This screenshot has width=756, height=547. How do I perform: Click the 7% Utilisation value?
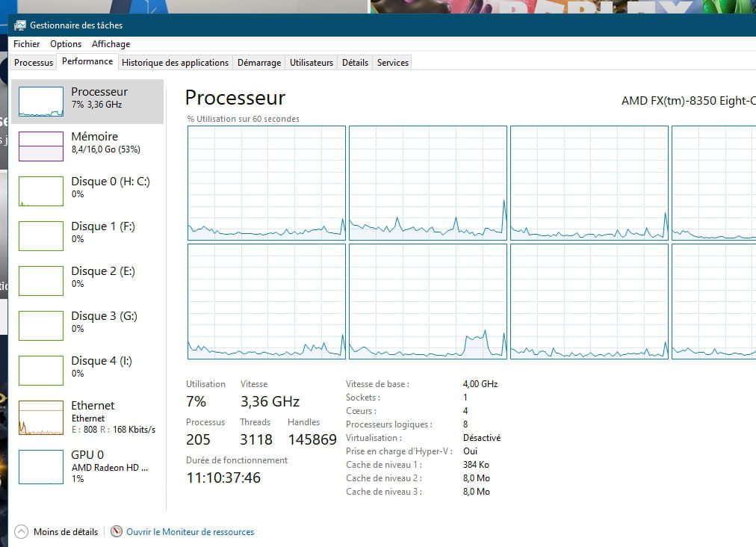pyautogui.click(x=196, y=401)
